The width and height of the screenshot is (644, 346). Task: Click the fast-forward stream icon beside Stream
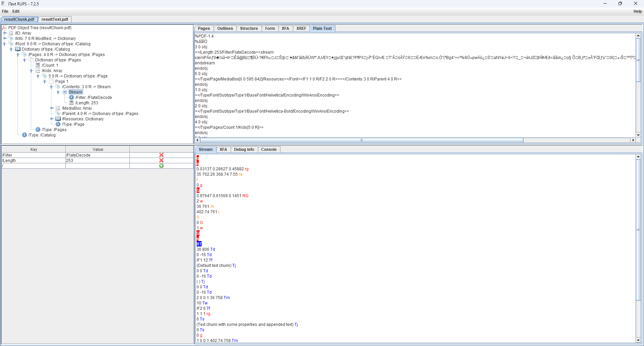pyautogui.click(x=64, y=92)
